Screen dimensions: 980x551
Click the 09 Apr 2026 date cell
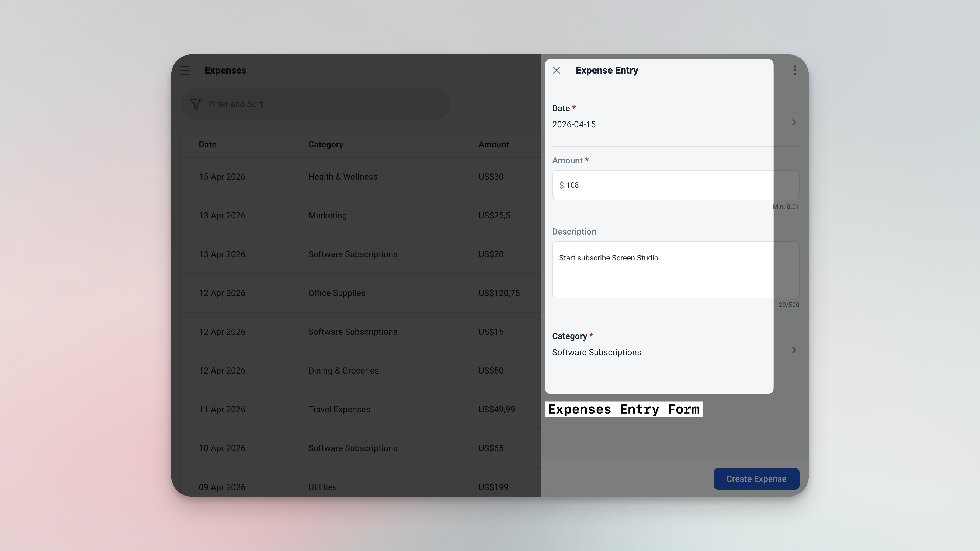pyautogui.click(x=222, y=487)
